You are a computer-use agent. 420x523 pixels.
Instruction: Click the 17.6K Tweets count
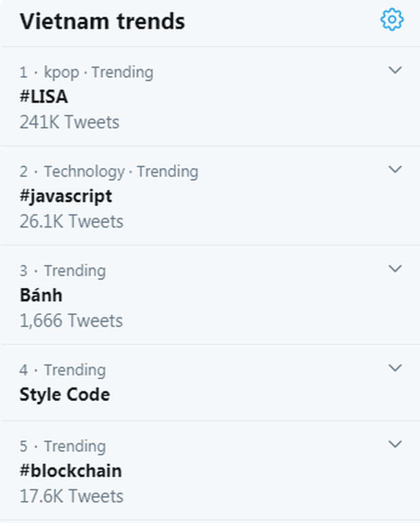tap(71, 496)
